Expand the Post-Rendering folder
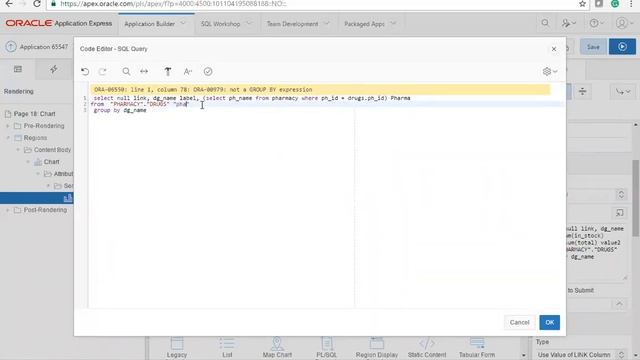The width and height of the screenshot is (640, 360). (8, 210)
